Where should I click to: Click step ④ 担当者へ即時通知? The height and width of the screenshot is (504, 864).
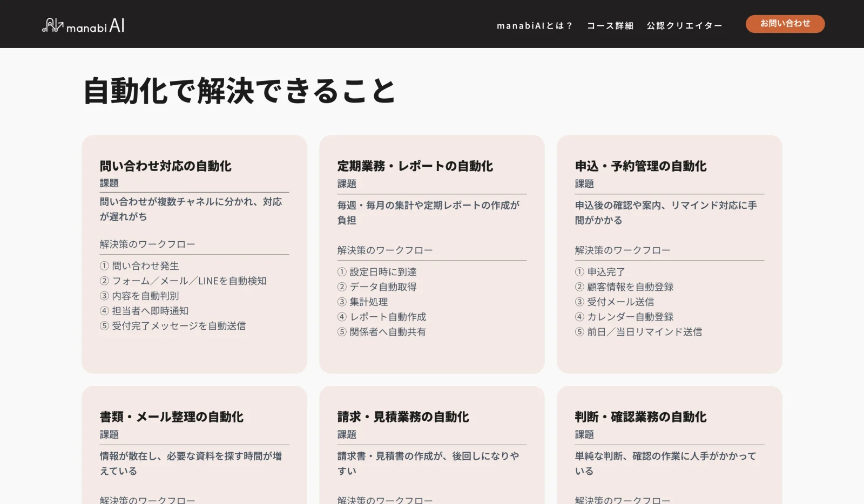tap(144, 311)
